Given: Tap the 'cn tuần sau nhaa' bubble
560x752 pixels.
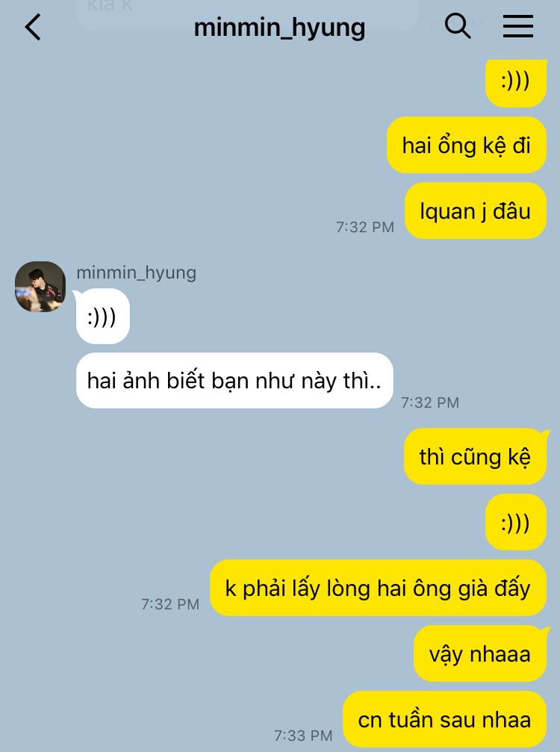Looking at the screenshot, I should click(x=444, y=719).
